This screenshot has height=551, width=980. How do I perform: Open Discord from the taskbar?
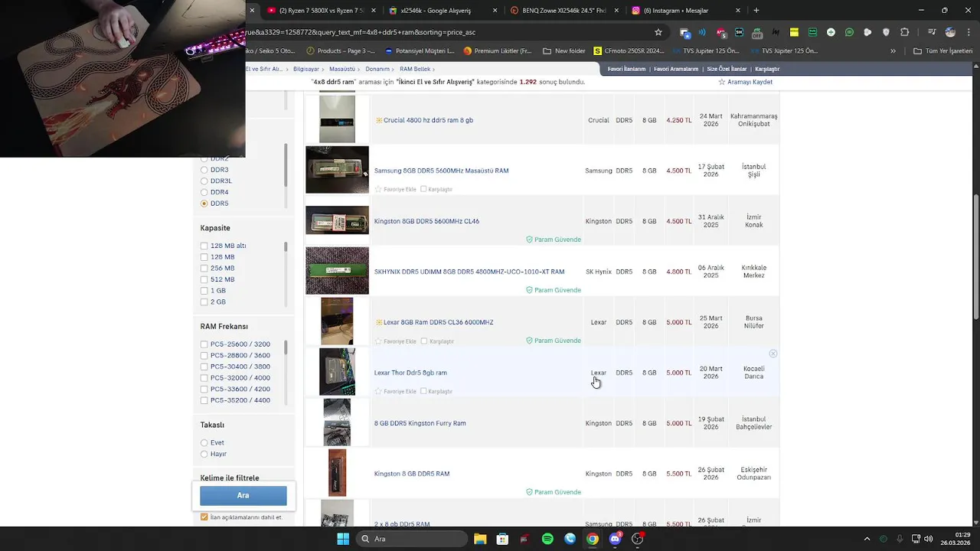coord(615,539)
